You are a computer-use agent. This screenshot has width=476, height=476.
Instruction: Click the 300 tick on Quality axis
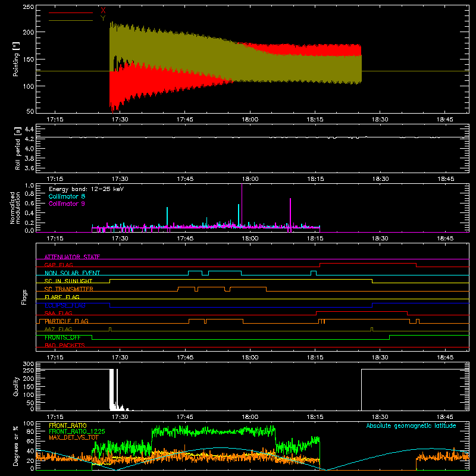pyautogui.click(x=29, y=364)
